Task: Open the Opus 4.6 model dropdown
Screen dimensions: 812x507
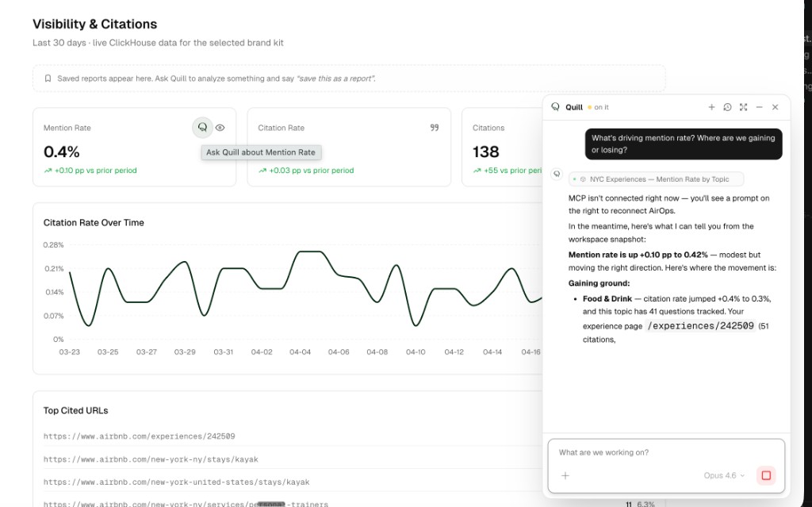Action: tap(722, 475)
